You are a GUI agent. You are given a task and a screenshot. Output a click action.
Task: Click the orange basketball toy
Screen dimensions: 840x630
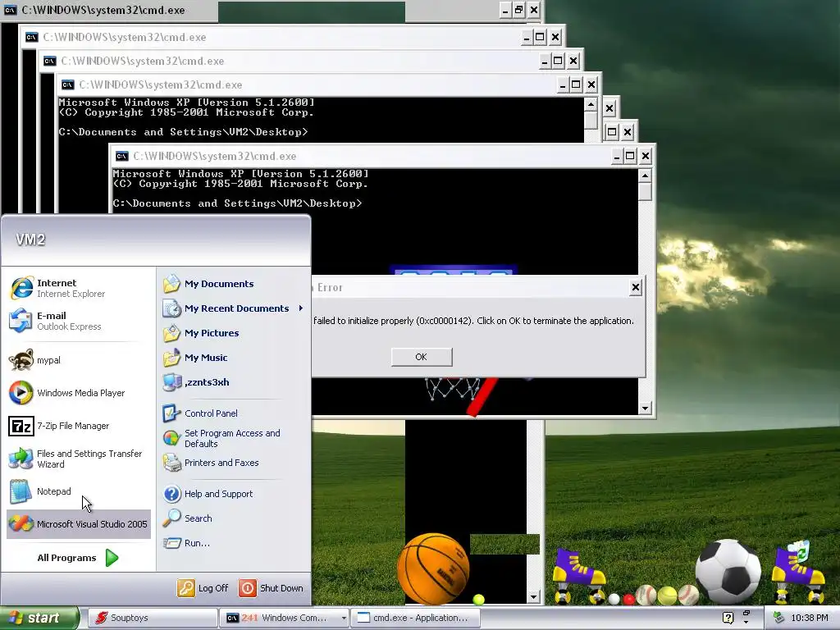pyautogui.click(x=433, y=569)
